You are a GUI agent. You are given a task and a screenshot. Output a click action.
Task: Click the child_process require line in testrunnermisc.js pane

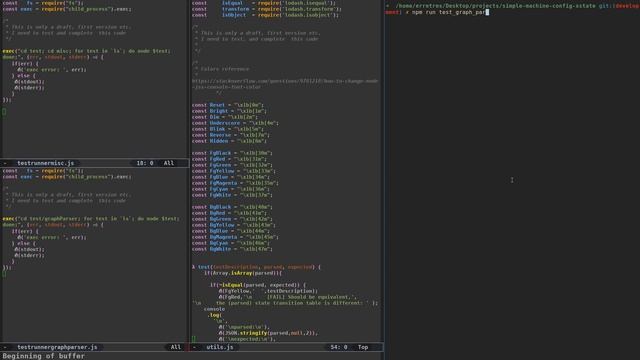point(67,9)
